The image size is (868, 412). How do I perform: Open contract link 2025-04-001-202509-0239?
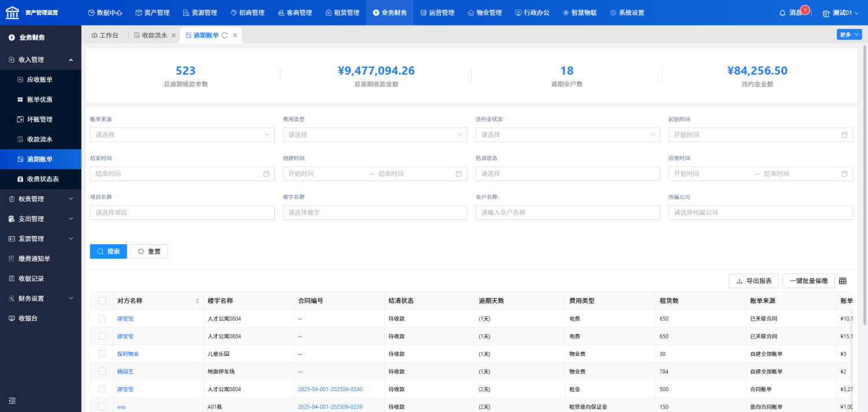pyautogui.click(x=330, y=407)
